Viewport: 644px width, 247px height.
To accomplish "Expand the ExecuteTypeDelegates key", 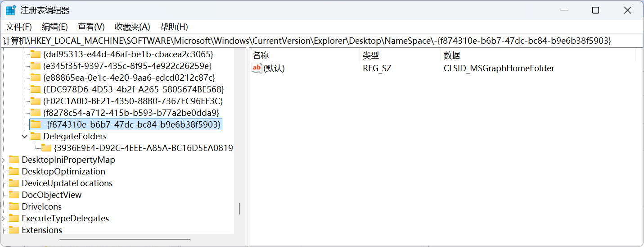I will 4,218.
